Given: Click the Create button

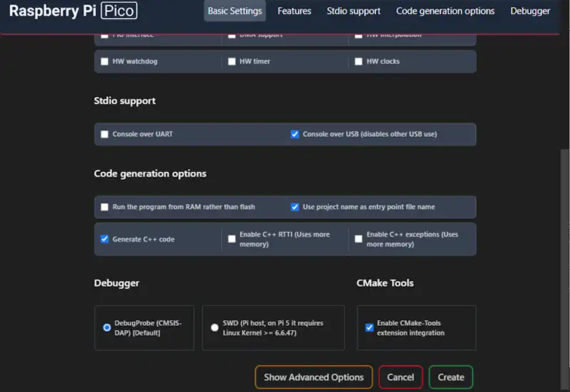Looking at the screenshot, I should coord(451,377).
